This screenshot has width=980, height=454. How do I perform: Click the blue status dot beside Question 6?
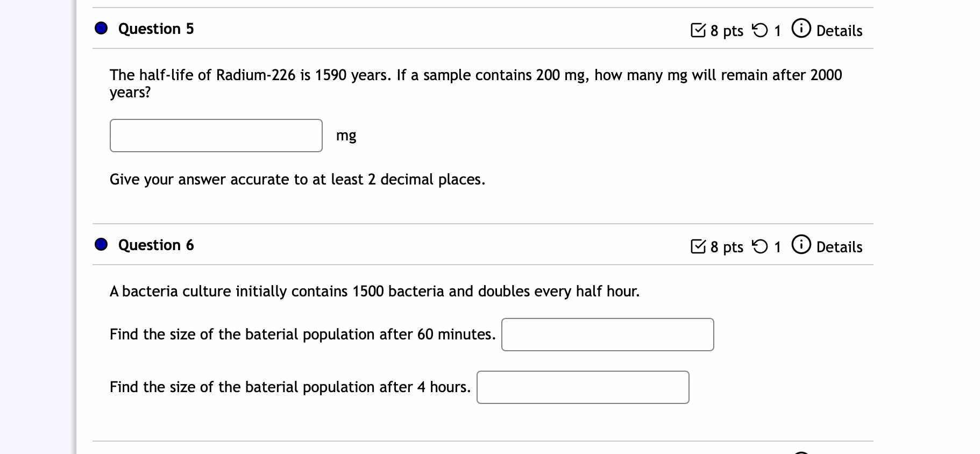tap(101, 245)
